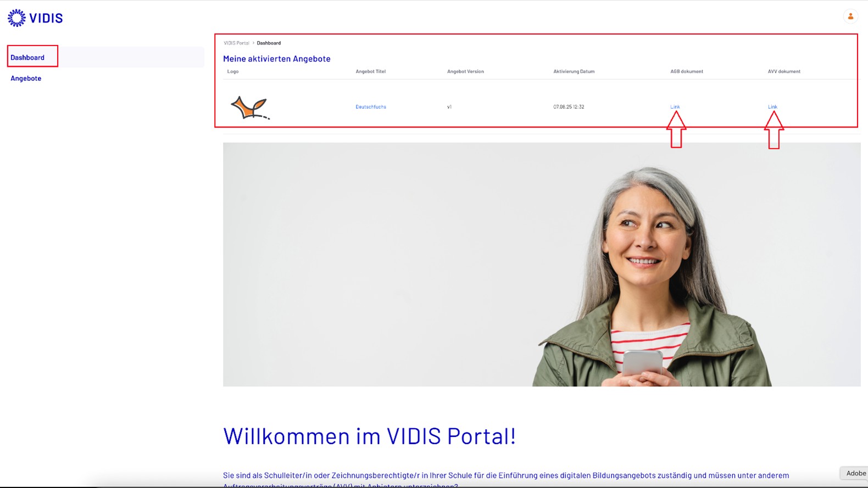Click the AVV dokument column header
The image size is (868, 488).
click(x=784, y=71)
